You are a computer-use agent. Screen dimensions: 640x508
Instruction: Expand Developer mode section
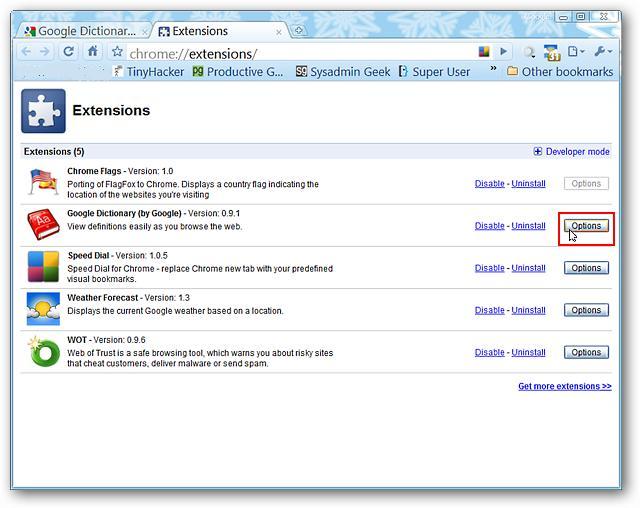click(571, 152)
